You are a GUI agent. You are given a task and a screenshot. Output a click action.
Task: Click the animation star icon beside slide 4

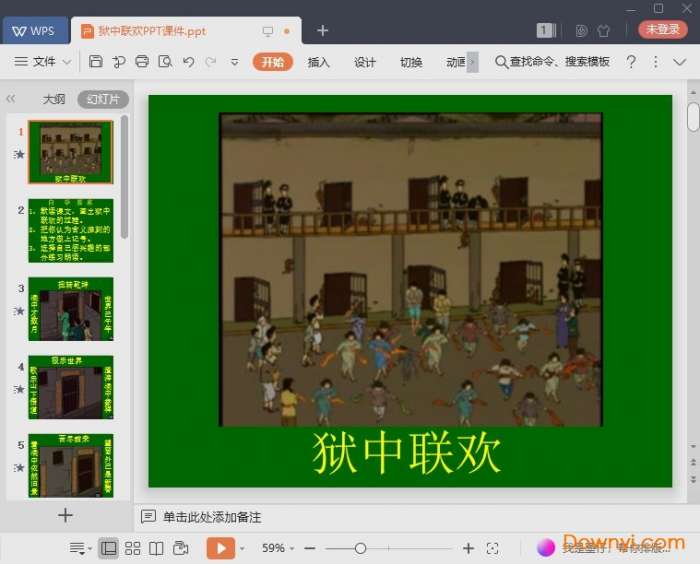click(x=19, y=389)
